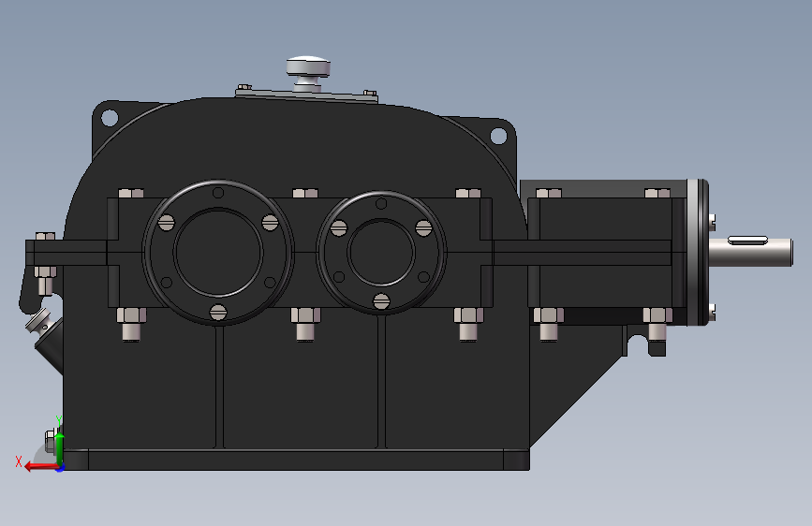The height and width of the screenshot is (526, 812).
Task: Select bottom slotted screw on large bearing cover
Action: 218,312
